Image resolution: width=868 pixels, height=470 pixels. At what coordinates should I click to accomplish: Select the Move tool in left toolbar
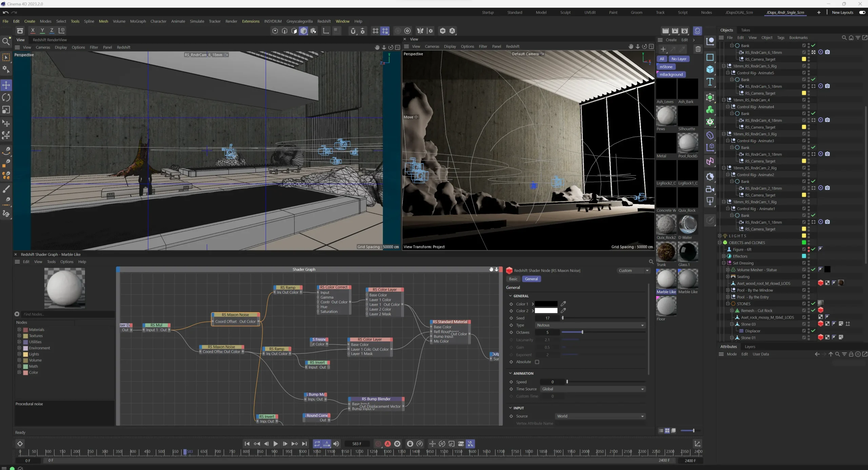[6, 85]
